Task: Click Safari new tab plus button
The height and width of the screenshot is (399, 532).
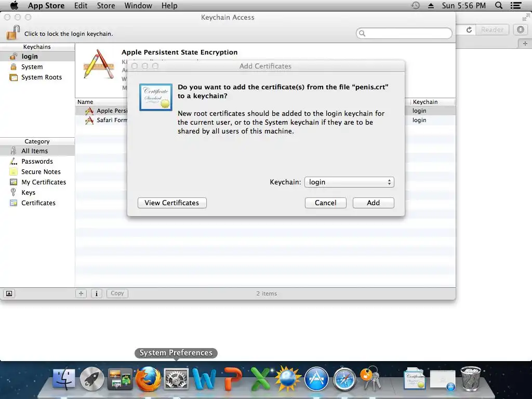Action: (525, 44)
